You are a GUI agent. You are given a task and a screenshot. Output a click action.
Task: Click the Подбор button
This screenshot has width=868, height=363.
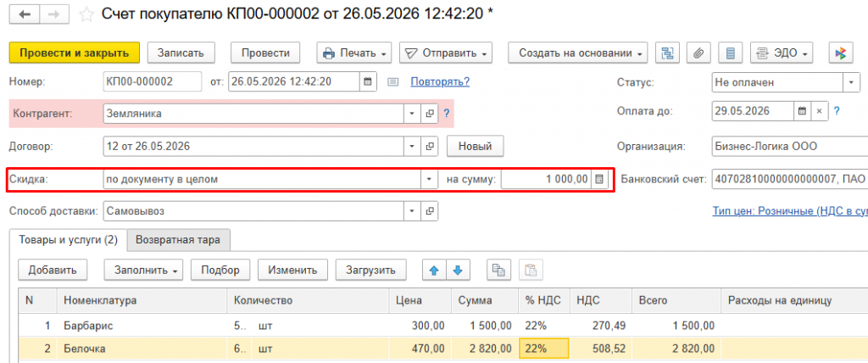click(220, 270)
